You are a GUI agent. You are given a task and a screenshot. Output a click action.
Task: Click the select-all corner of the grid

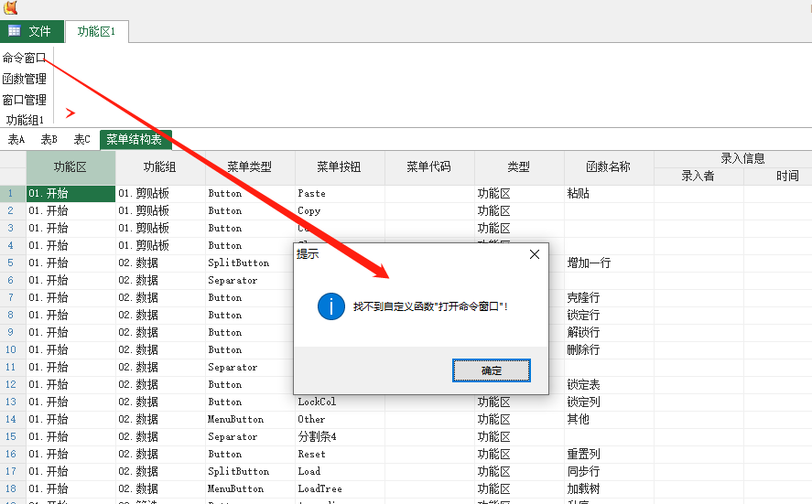[12, 166]
